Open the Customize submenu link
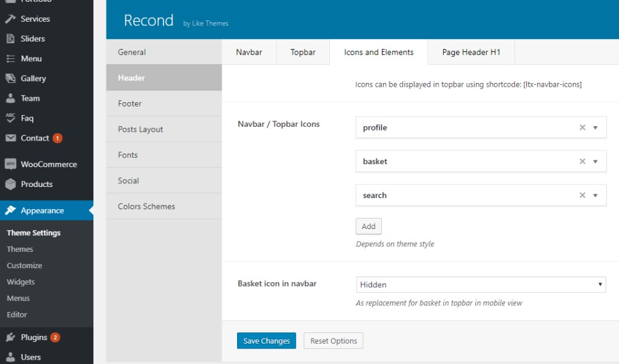This screenshot has width=619, height=364. [25, 266]
